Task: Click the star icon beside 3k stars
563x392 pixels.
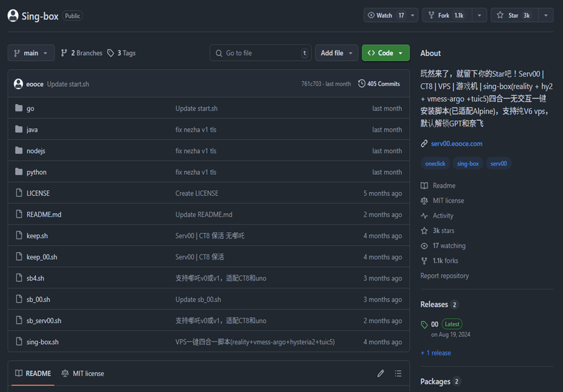Action: tap(424, 230)
